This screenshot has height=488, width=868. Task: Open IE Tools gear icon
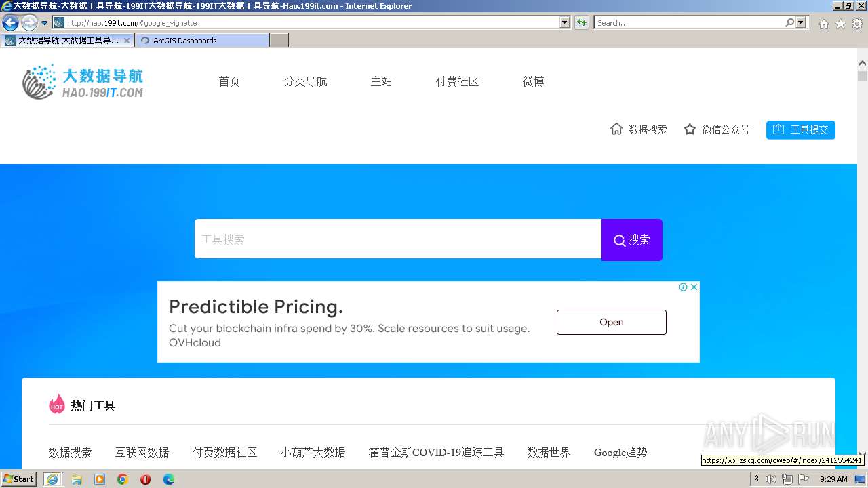click(857, 24)
